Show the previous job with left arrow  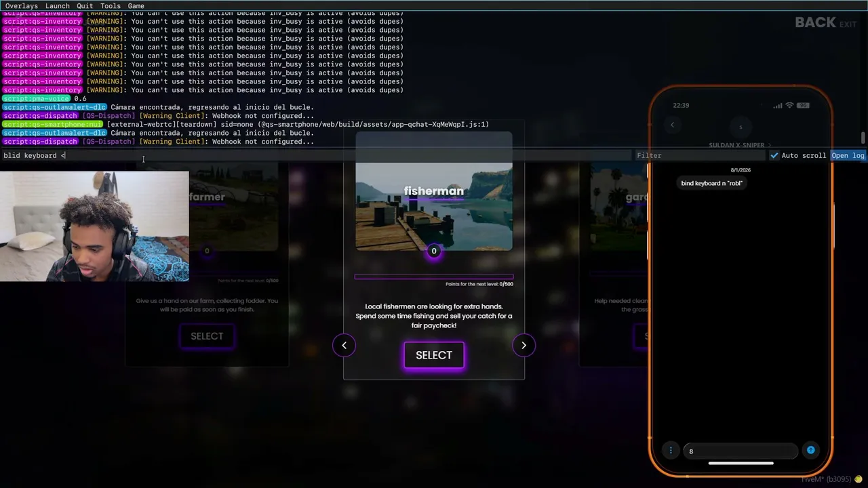click(344, 346)
